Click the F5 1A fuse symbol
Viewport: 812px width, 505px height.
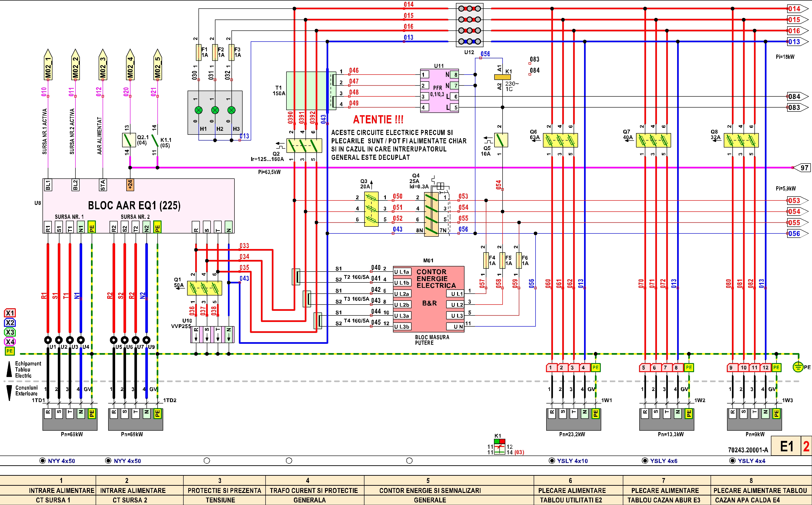click(x=502, y=261)
